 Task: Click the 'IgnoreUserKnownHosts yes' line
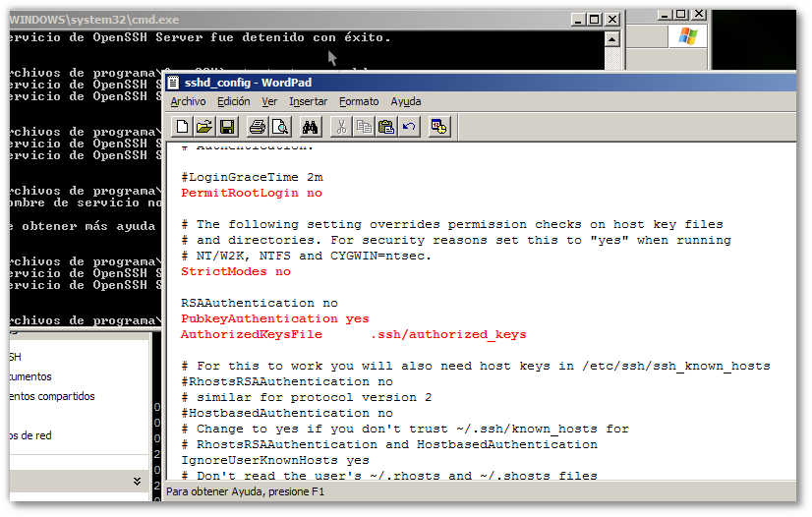point(275,460)
